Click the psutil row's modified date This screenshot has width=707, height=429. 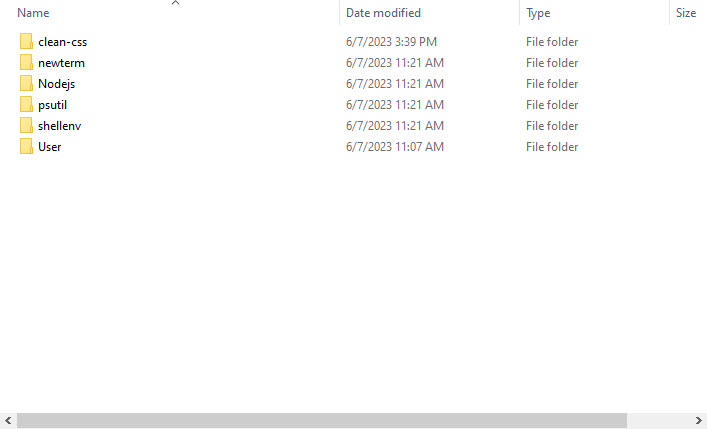395,105
